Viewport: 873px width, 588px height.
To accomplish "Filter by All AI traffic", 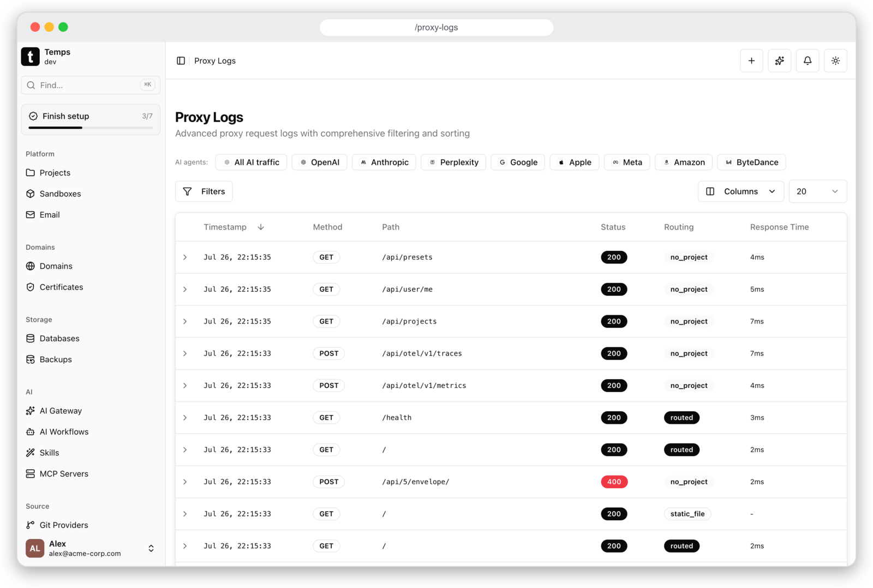I will pyautogui.click(x=251, y=162).
